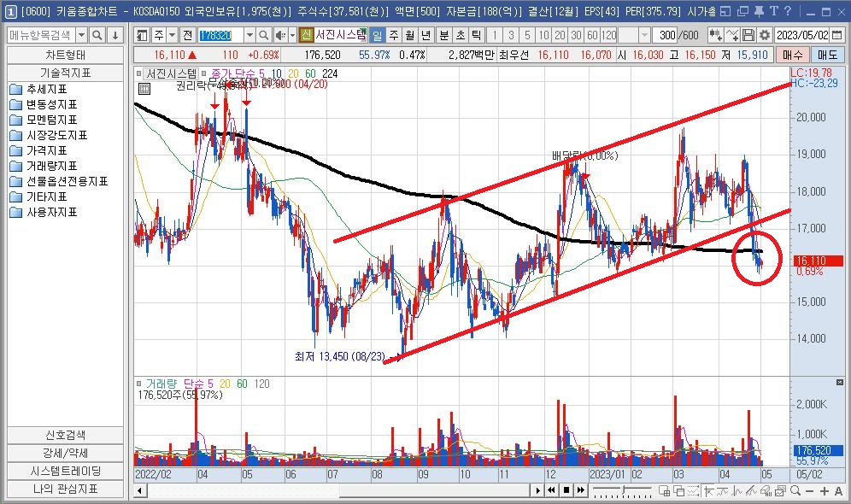Image resolution: width=851 pixels, height=504 pixels.
Task: Click the speaker sound icon in toolbar
Action: point(279,36)
